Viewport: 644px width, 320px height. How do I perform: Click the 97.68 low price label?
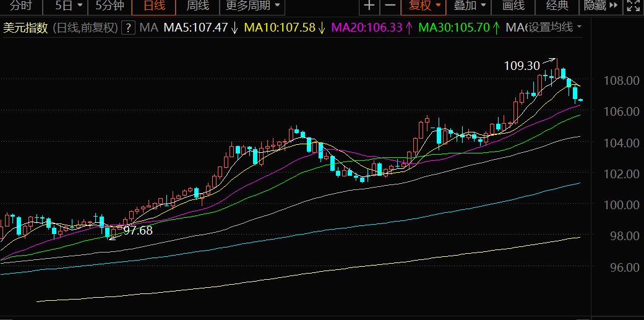tap(138, 230)
